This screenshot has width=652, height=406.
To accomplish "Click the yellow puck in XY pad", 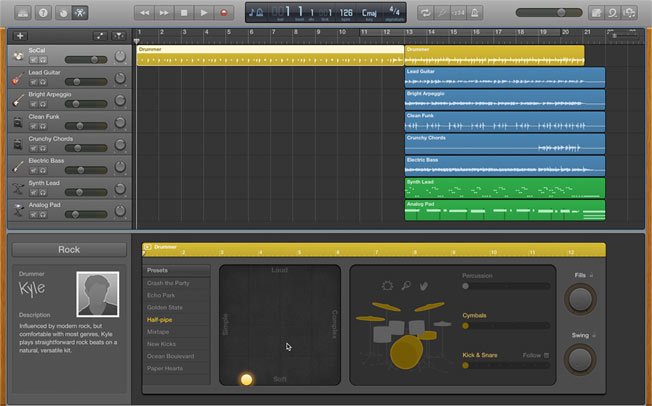I will tap(247, 379).
